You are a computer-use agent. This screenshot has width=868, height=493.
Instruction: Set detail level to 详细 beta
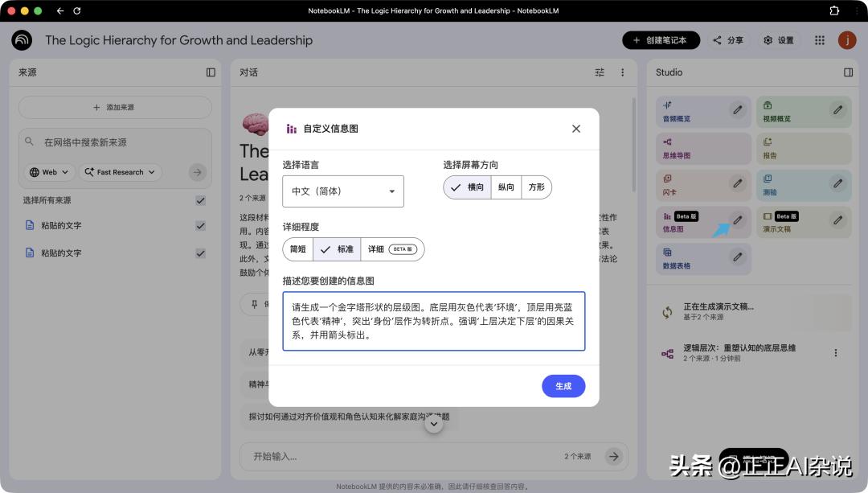tap(391, 249)
